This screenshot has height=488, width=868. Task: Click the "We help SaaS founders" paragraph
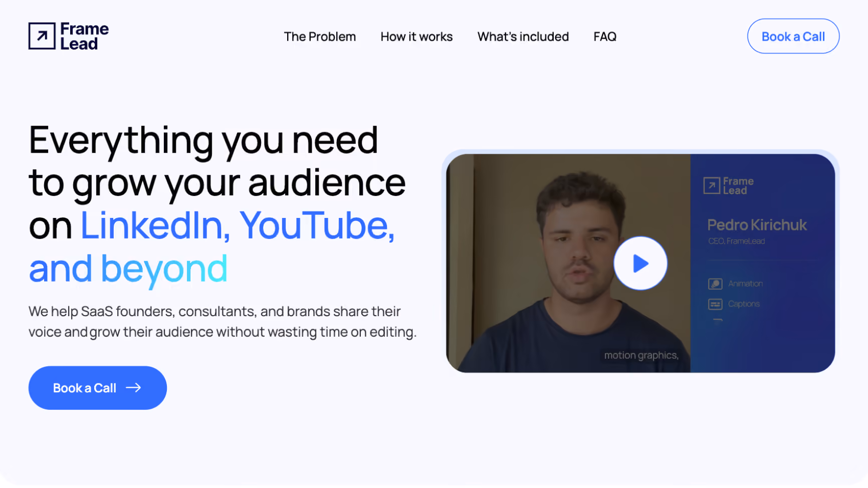coord(223,322)
